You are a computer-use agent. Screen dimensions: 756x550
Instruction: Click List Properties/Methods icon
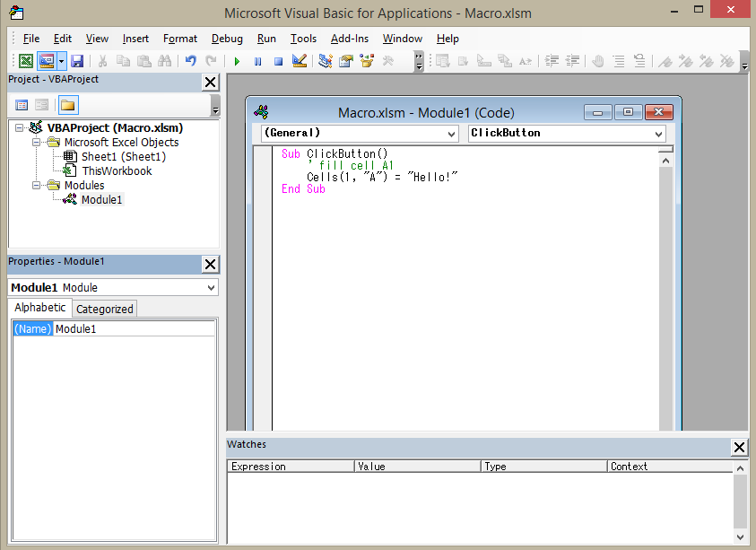pyautogui.click(x=443, y=61)
